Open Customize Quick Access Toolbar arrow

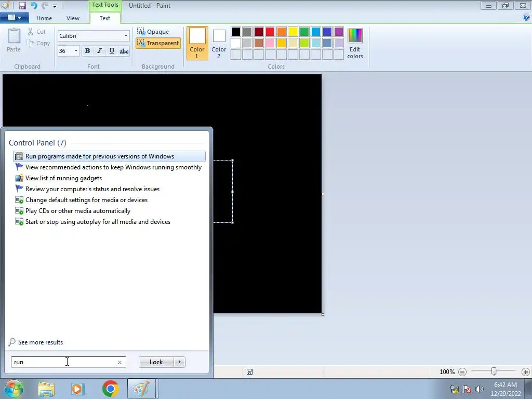point(55,6)
